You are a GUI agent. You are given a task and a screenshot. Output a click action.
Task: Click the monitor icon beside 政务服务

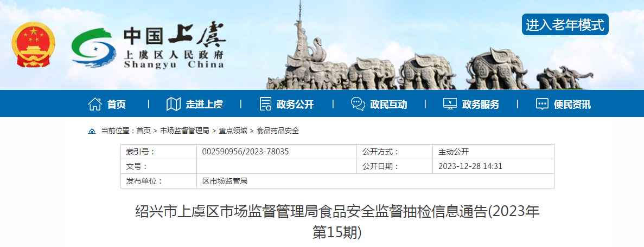point(450,104)
